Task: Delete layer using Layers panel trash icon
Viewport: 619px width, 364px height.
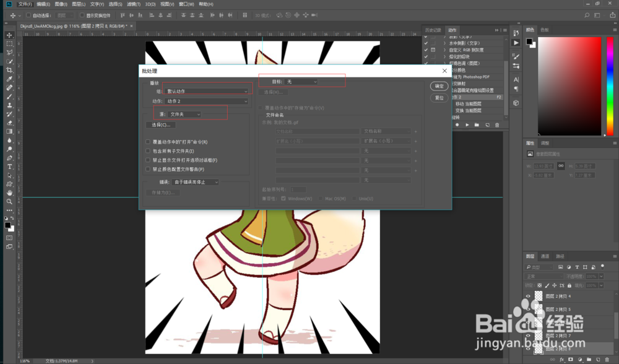Action: 607,360
